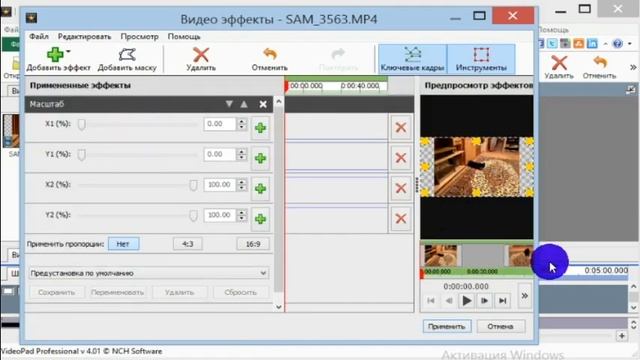Jump to end in preview playback controls
Image resolution: width=640 pixels, height=360 pixels.
coord(502,301)
